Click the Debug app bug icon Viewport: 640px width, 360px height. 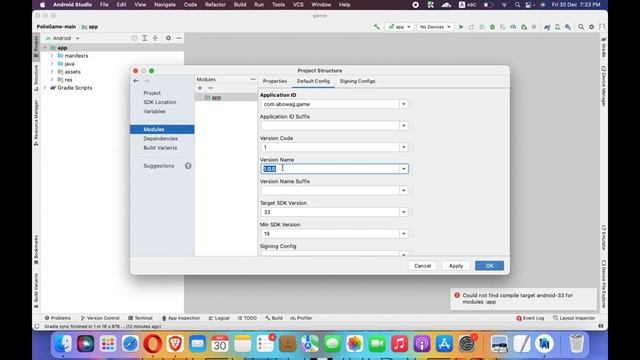(492, 27)
